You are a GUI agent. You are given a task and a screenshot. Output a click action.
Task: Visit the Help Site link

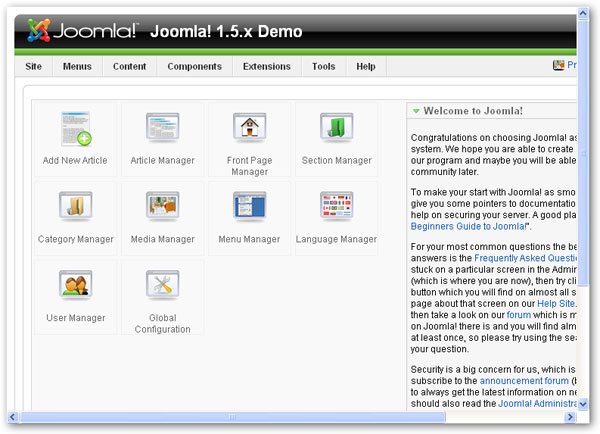point(556,303)
